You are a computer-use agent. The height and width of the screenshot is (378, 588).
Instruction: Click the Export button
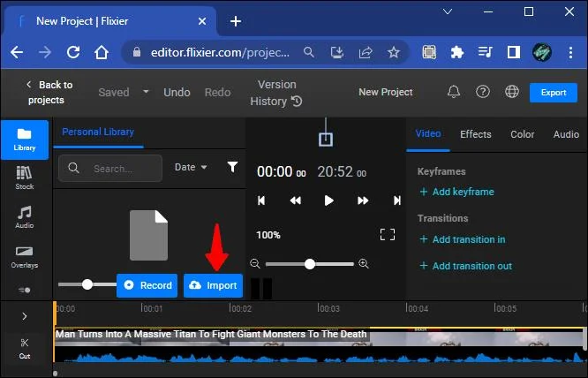coord(553,93)
